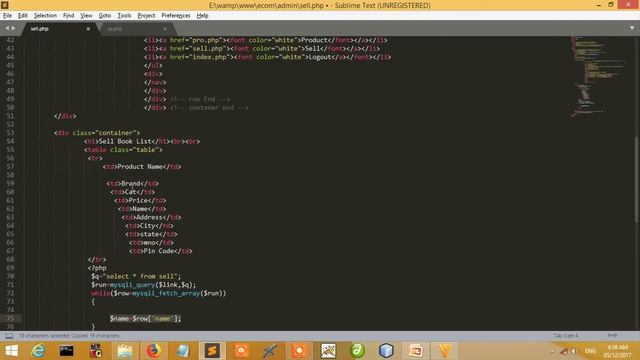
Task: Open the Find menu
Action: (x=68, y=16)
